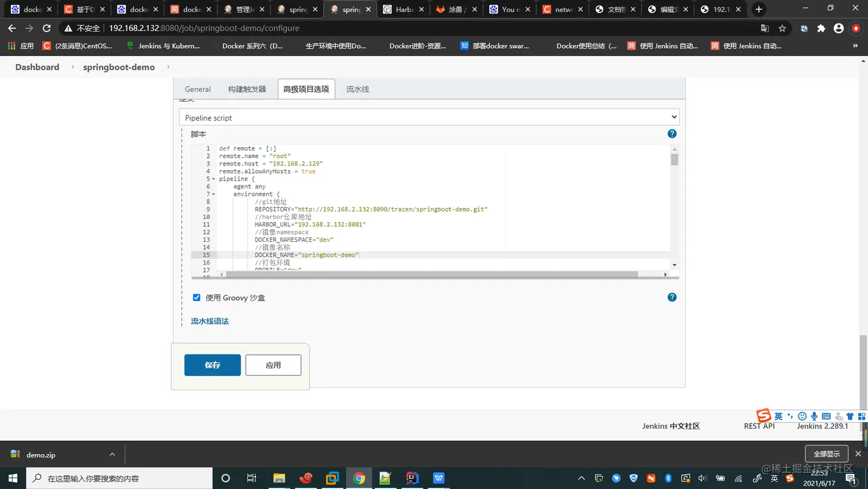The image size is (868, 489).
Task: Close the downloads bar
Action: [858, 454]
